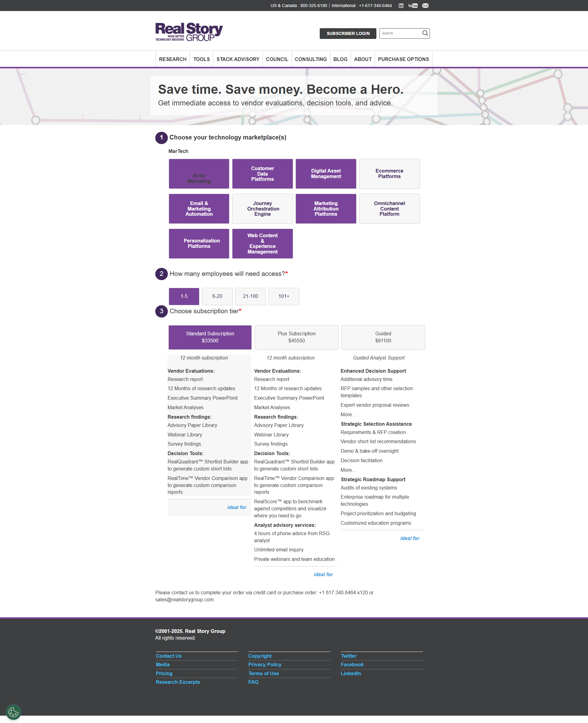Open the YouTube icon in top bar
The height and width of the screenshot is (723, 588).
tap(413, 6)
